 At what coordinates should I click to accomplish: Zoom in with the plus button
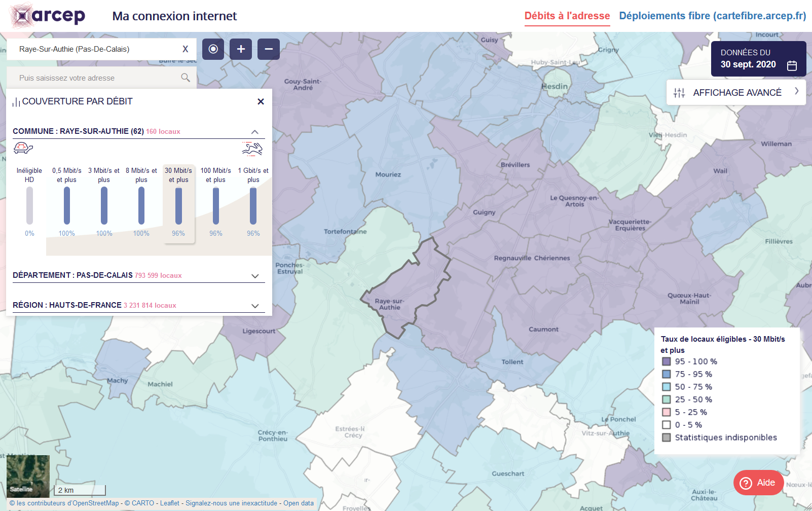tap(241, 49)
